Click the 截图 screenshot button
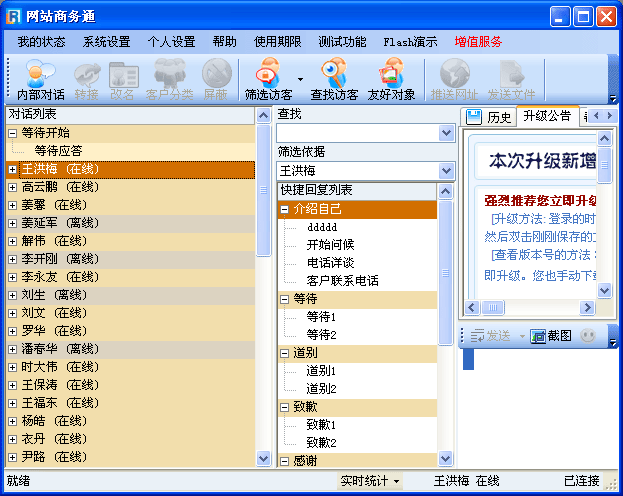Image resolution: width=623 pixels, height=496 pixels. coord(551,335)
